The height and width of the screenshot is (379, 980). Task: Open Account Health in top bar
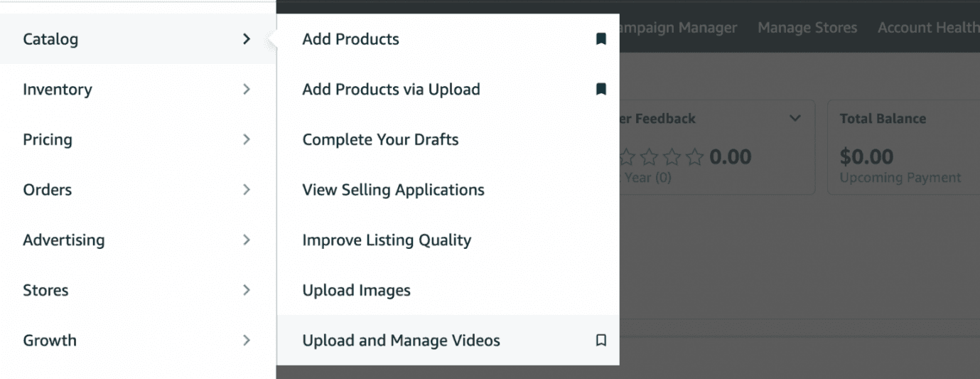[928, 28]
